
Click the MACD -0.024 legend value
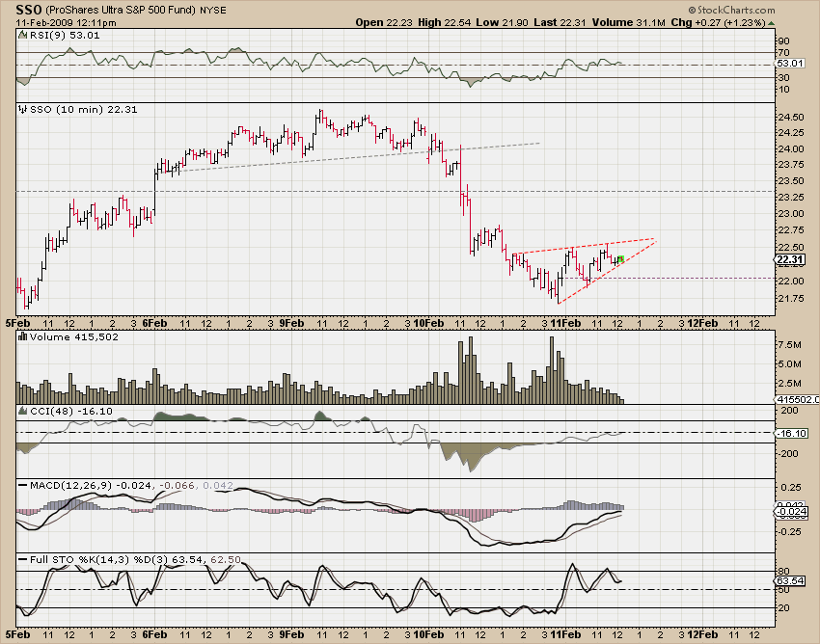[135, 486]
